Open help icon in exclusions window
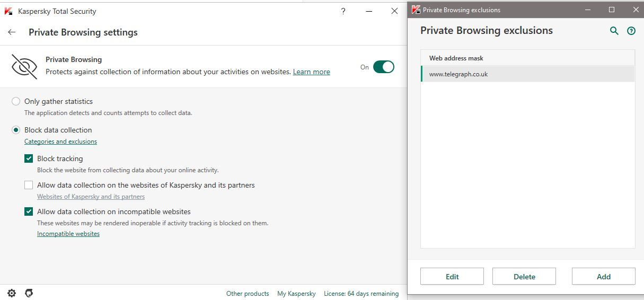This screenshot has height=300, width=644. [x=631, y=31]
